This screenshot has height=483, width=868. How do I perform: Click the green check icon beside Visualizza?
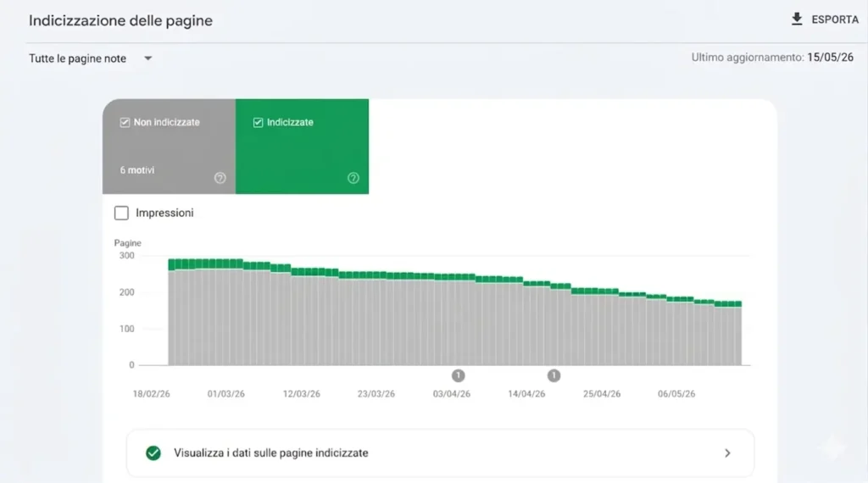[x=153, y=453]
